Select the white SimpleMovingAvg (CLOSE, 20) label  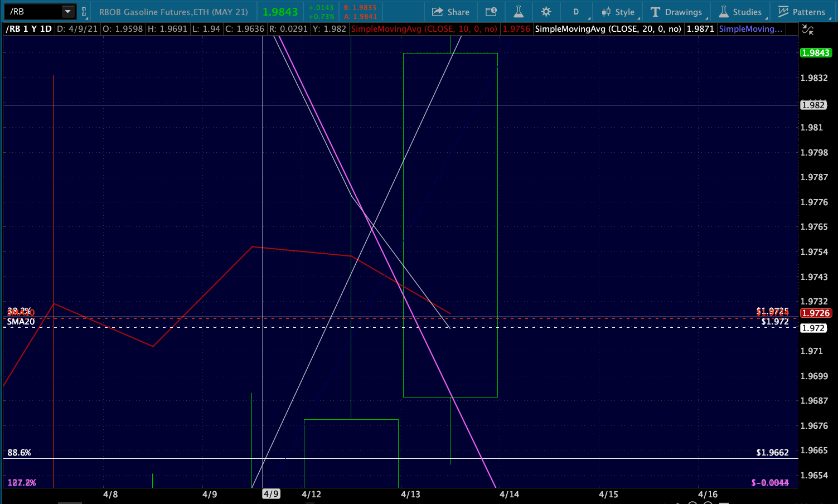[x=608, y=28]
